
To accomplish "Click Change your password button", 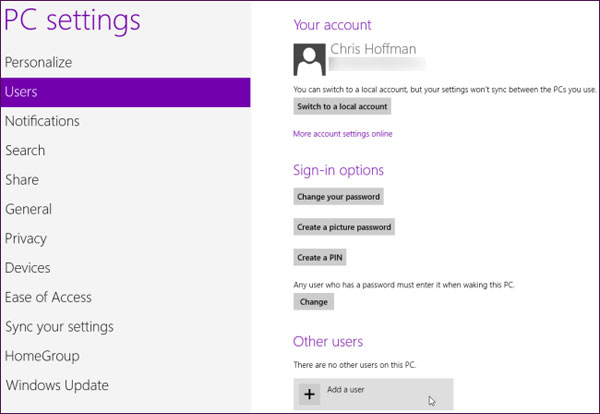I will (x=338, y=197).
